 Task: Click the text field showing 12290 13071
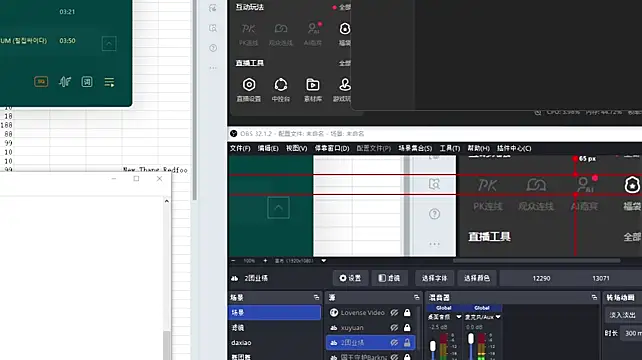pos(571,278)
